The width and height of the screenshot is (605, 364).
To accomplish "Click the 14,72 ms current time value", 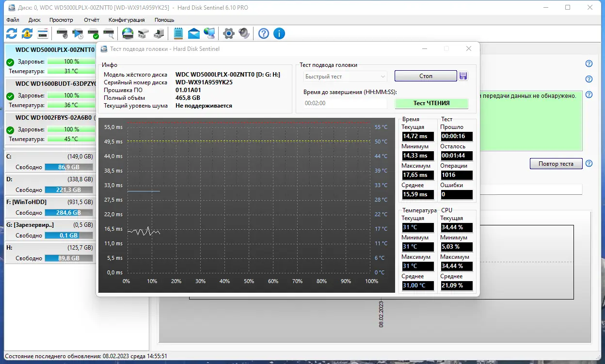I will [417, 136].
